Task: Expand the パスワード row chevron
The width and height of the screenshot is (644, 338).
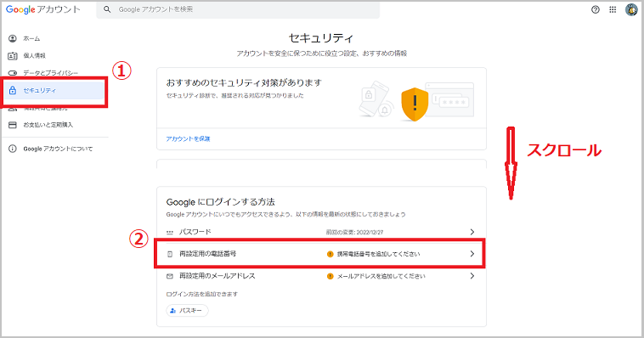Action: pyautogui.click(x=472, y=232)
